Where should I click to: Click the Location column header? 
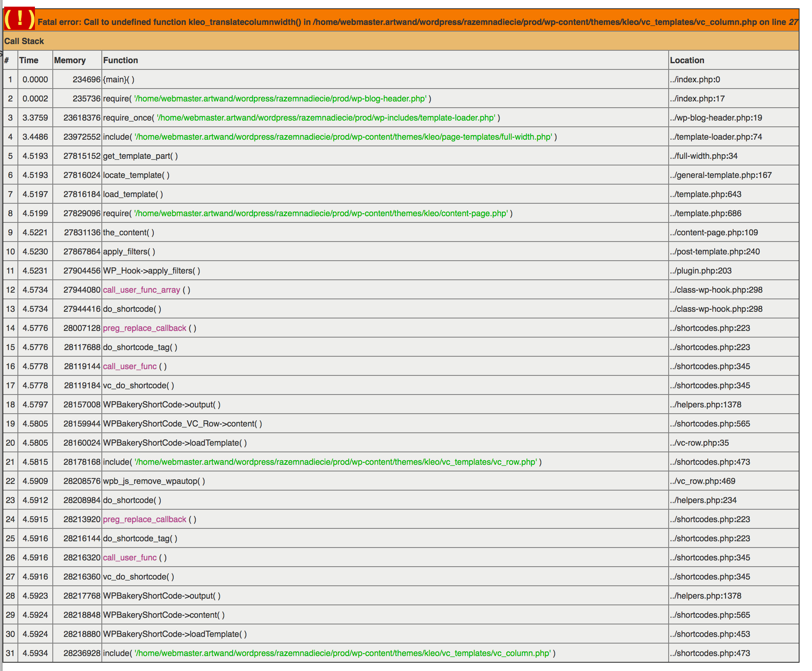click(687, 60)
